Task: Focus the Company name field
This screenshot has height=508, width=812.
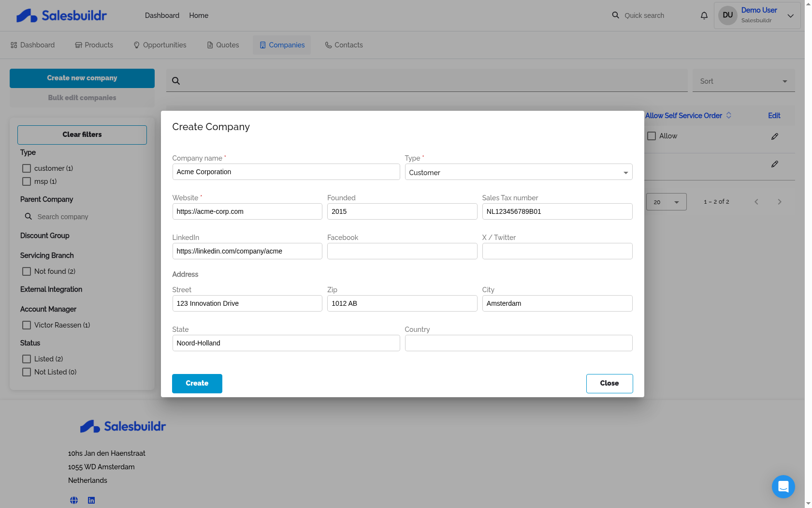Action: 286,172
